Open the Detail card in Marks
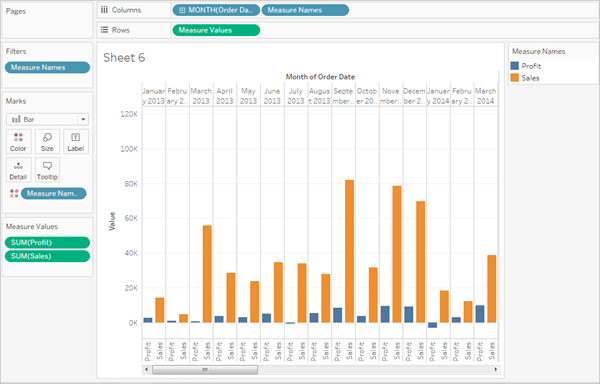Screen dimensions: 600x384 tap(18, 170)
